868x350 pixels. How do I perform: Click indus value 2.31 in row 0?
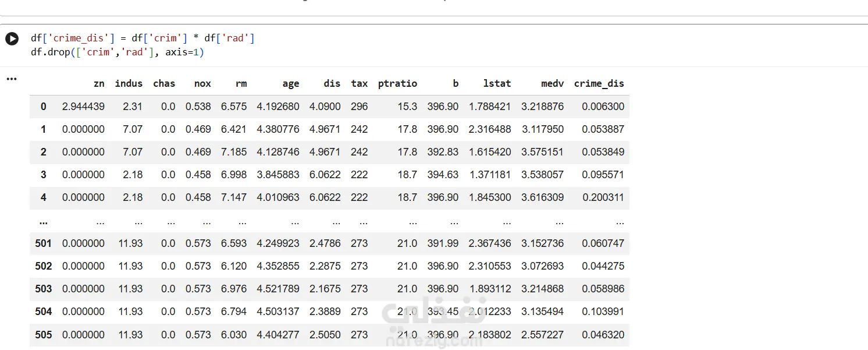pos(133,107)
